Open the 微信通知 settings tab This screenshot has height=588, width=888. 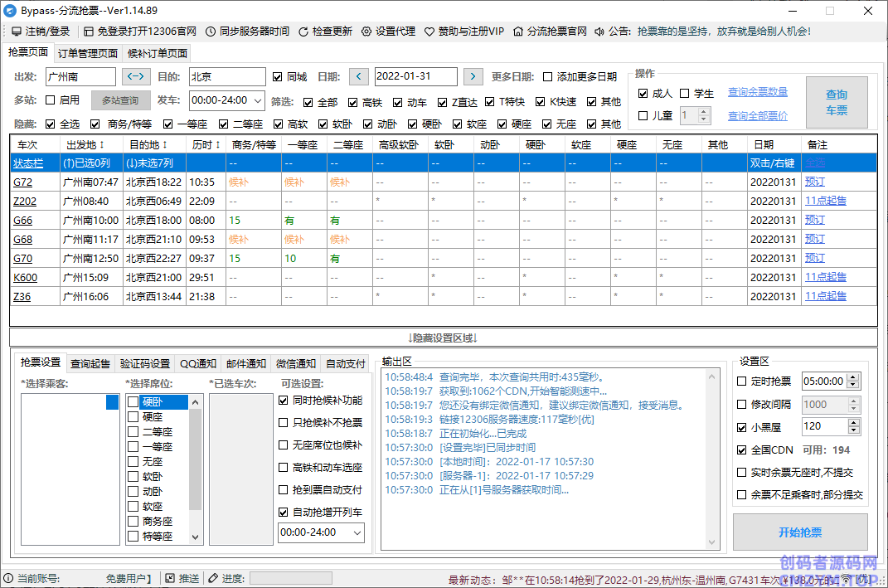(x=295, y=363)
